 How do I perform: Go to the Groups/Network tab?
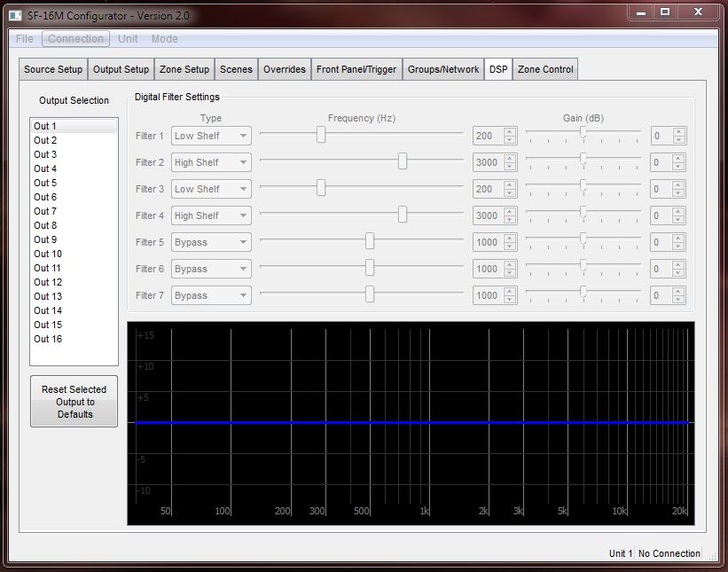443,69
